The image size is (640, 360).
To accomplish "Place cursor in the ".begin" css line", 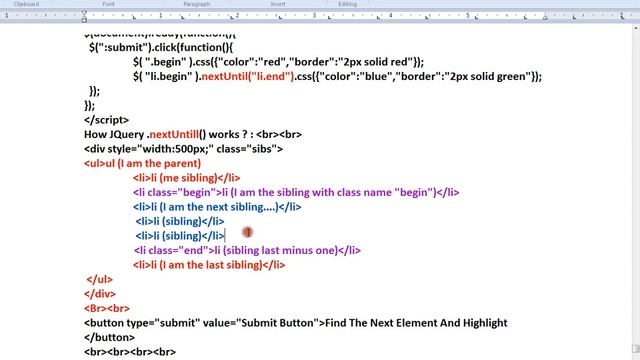I will pyautogui.click(x=278, y=62).
